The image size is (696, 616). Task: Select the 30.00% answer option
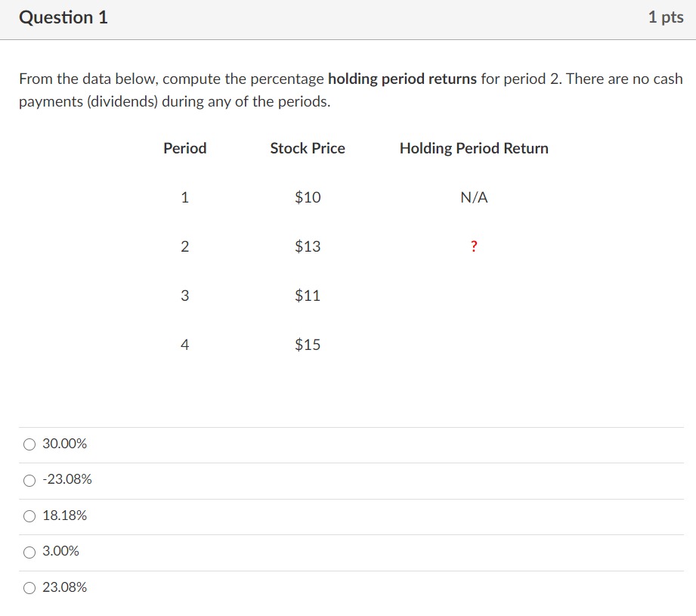[28, 444]
